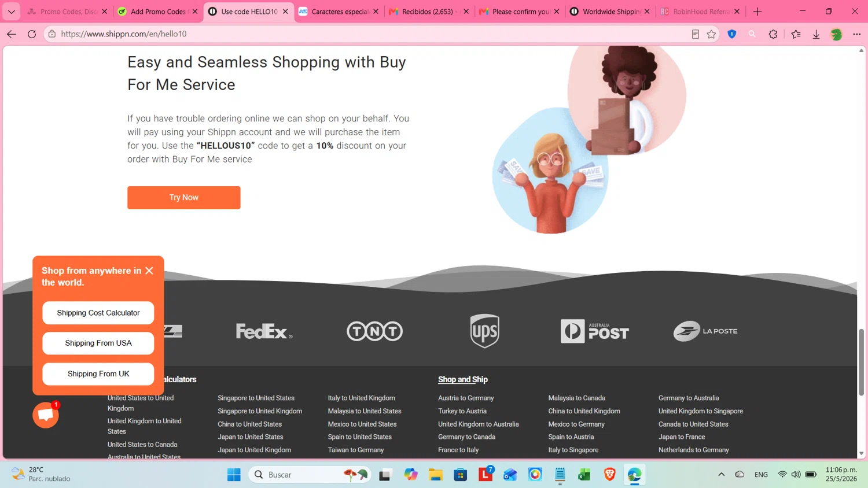Open the clock and date 11:06 p.m.
The width and height of the screenshot is (868, 488).
tap(841, 475)
